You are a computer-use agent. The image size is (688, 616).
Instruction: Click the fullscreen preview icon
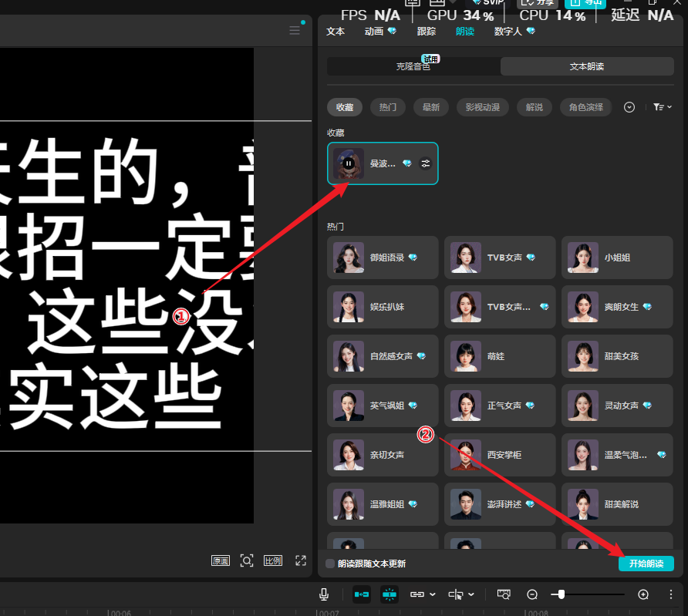[301, 560]
